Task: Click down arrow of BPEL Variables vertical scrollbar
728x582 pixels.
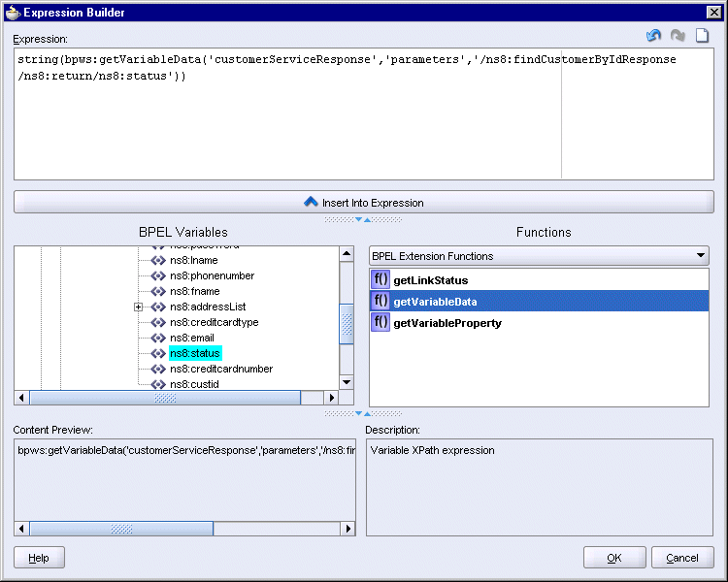Action: click(347, 382)
